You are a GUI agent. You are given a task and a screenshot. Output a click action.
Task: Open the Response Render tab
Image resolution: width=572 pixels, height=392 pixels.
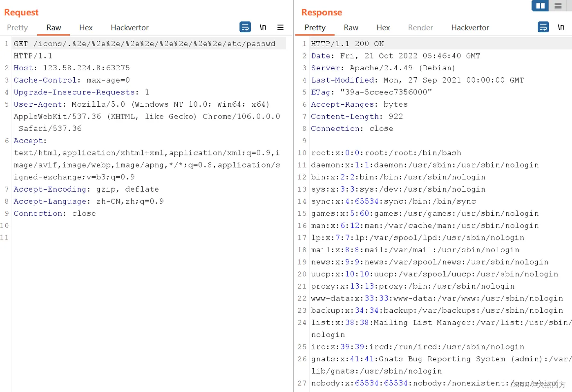[420, 28]
